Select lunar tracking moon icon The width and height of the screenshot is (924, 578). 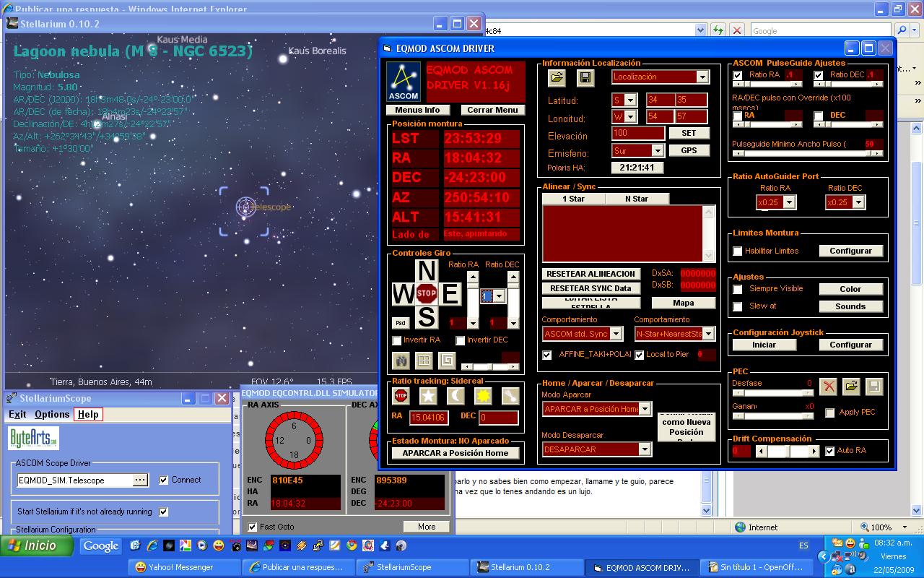coord(456,396)
